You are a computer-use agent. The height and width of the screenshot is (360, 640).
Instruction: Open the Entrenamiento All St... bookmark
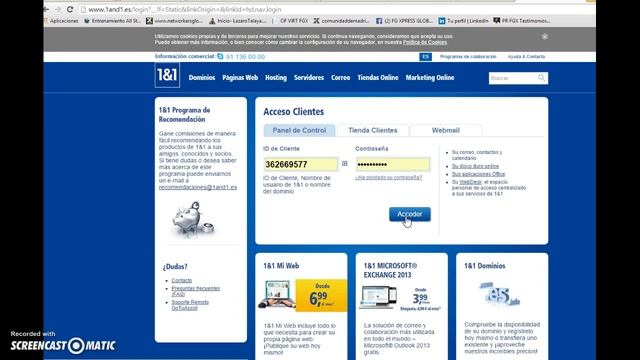(112, 20)
